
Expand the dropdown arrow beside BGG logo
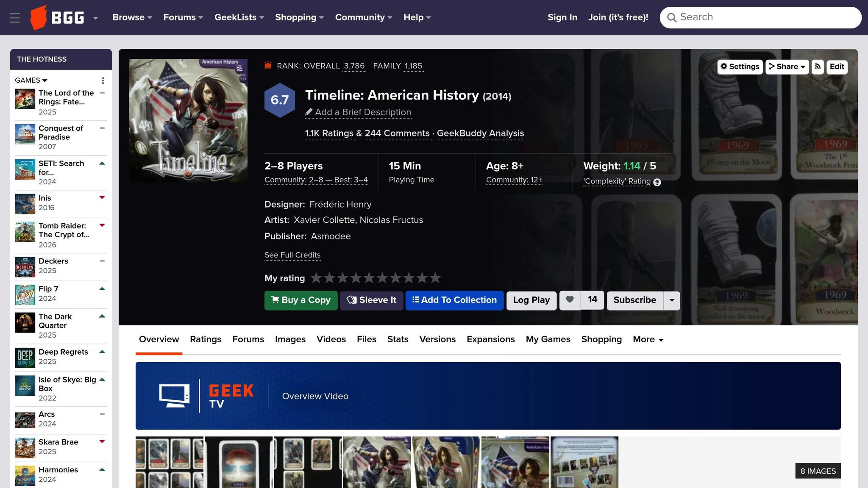click(x=95, y=18)
